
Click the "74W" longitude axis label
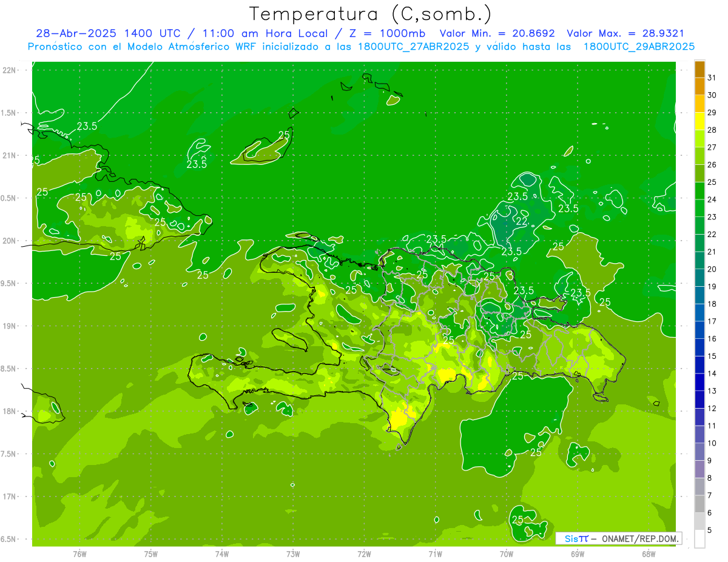click(222, 554)
